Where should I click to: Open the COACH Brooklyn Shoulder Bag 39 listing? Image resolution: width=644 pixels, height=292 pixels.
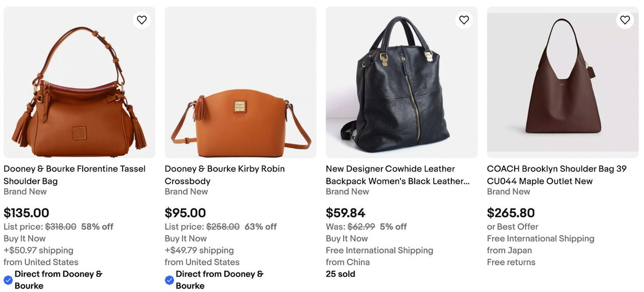pyautogui.click(x=556, y=175)
